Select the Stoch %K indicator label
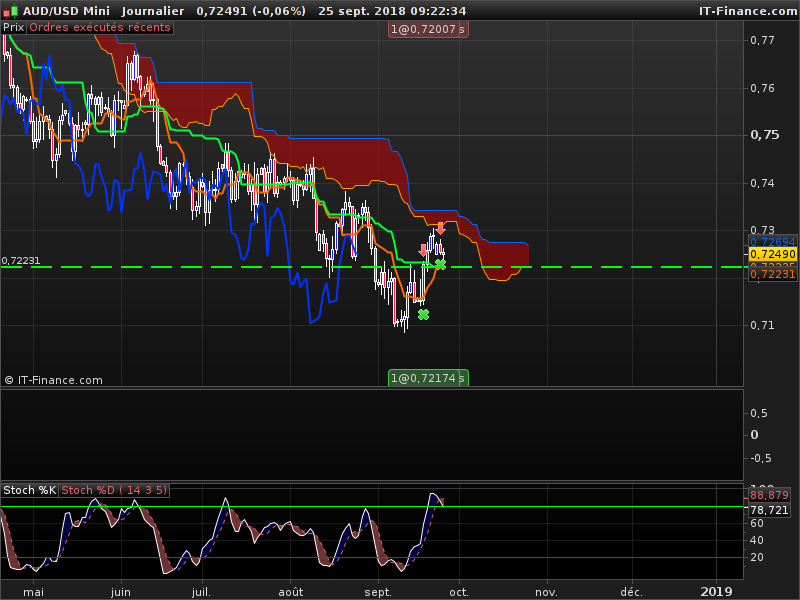800x600 pixels. [x=30, y=490]
